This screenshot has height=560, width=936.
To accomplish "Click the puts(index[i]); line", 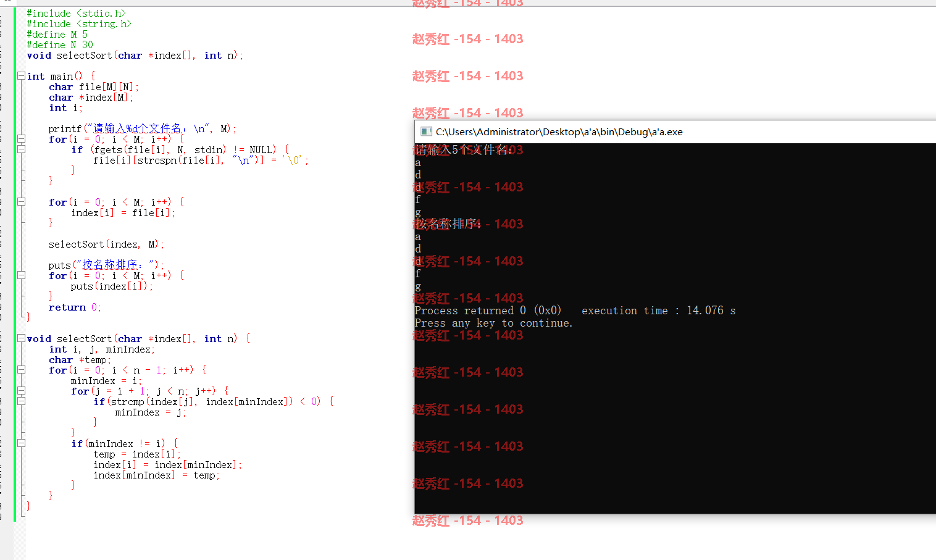I will (112, 286).
